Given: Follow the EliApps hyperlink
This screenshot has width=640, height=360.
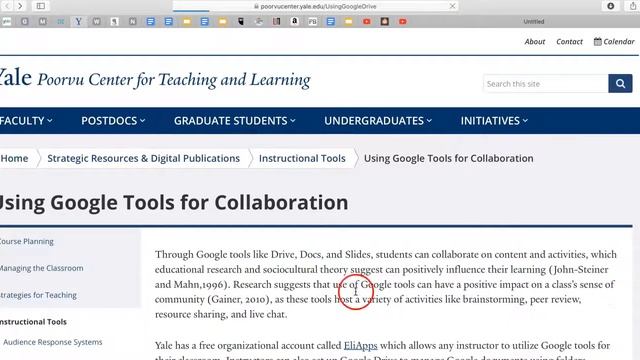Looking at the screenshot, I should (360, 345).
